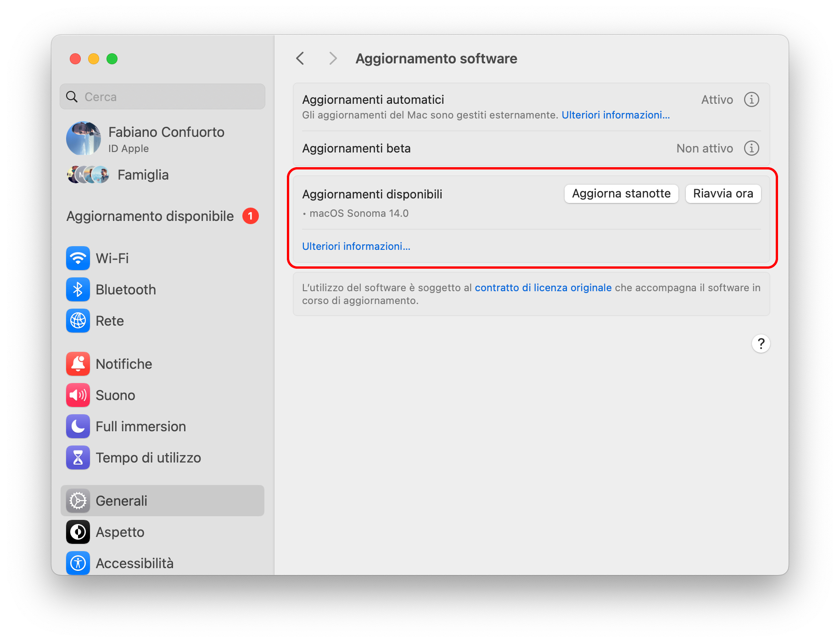
Task: Click the Aggiornamento software title
Action: point(436,58)
